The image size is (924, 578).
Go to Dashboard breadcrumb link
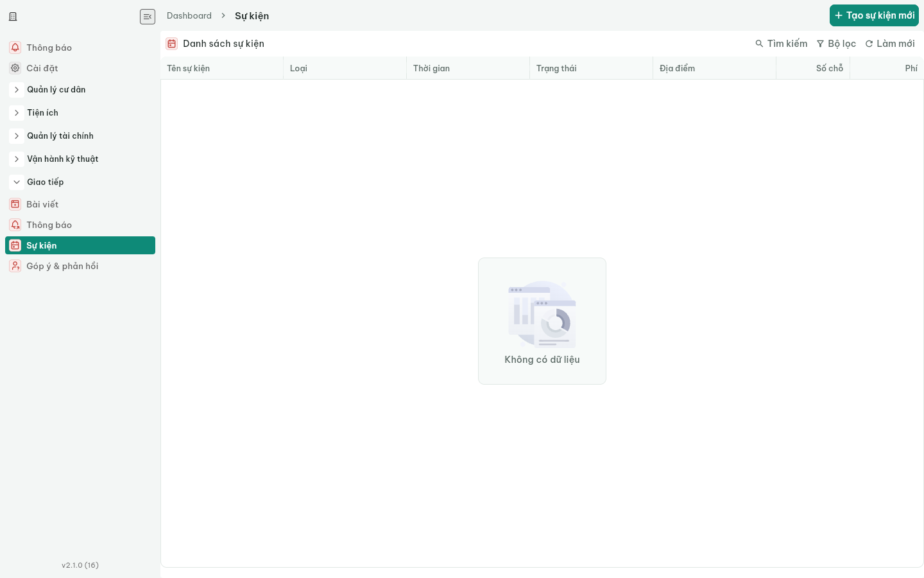189,15
